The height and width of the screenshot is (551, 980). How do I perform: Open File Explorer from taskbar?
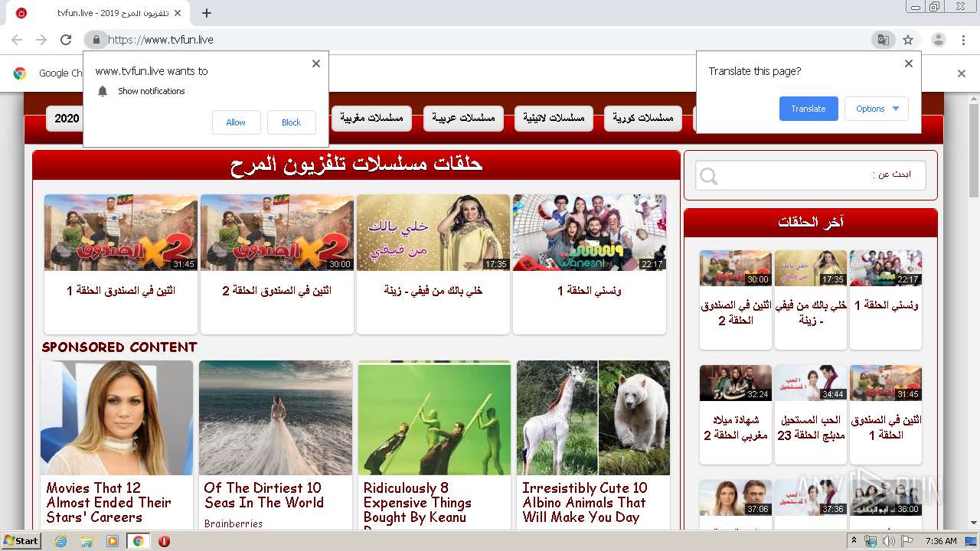click(87, 541)
